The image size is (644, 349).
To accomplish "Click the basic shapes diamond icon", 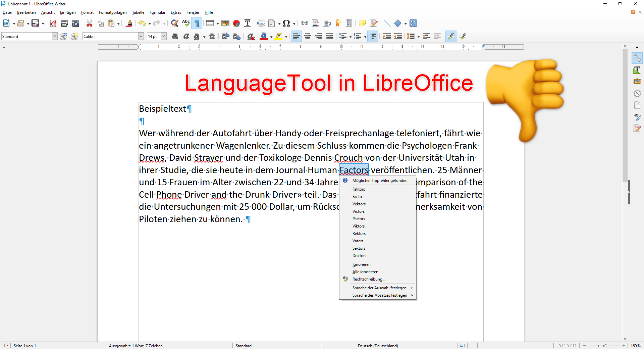I will pos(398,23).
